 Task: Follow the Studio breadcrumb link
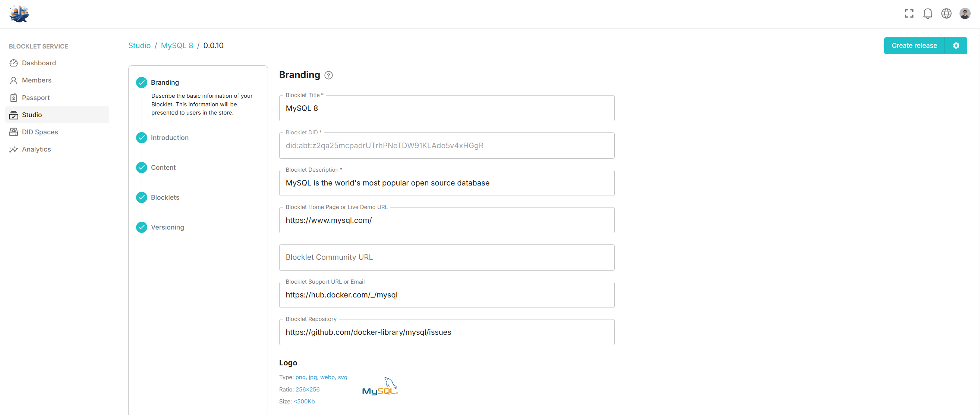(139, 46)
